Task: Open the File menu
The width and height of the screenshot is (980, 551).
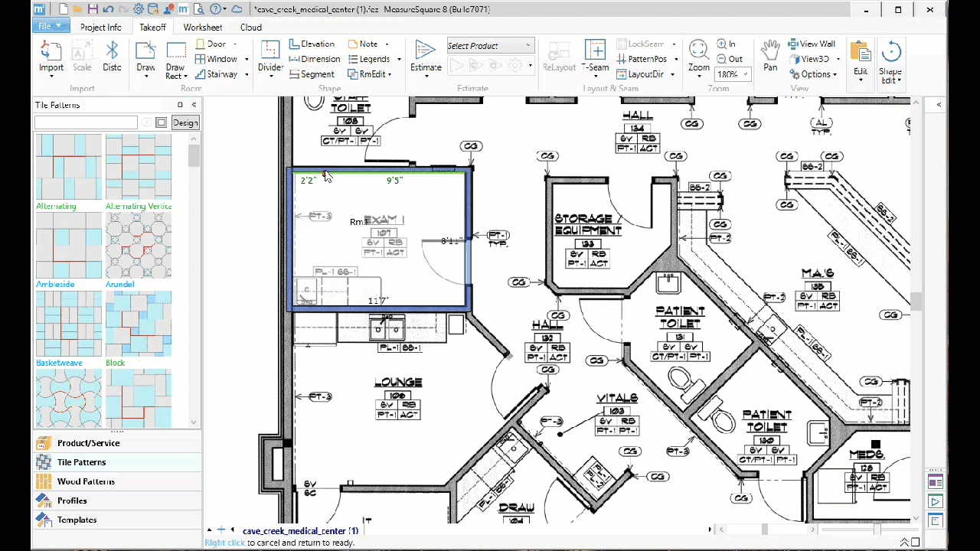Action: click(x=51, y=26)
